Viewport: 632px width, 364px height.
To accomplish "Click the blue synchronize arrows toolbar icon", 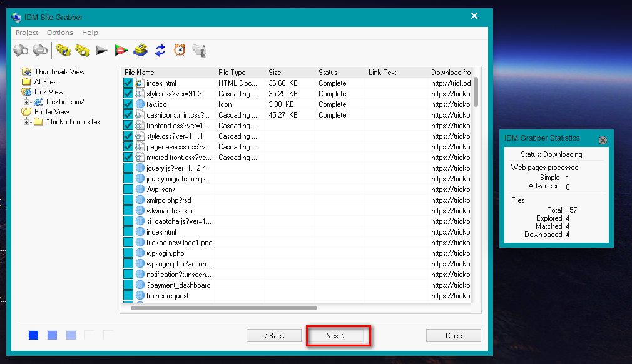I will (x=160, y=50).
